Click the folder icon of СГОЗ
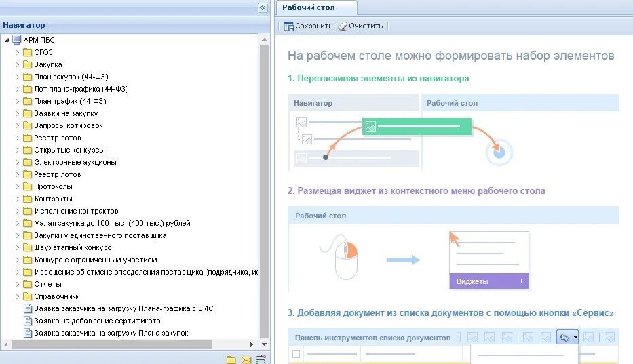Image resolution: width=633 pixels, height=364 pixels. pyautogui.click(x=27, y=52)
